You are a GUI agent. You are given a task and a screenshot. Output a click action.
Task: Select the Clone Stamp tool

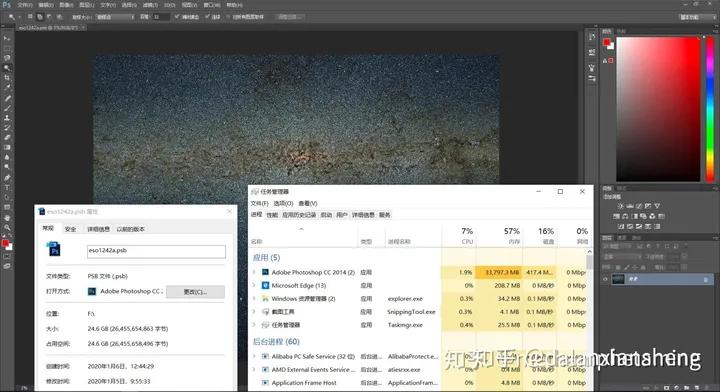(x=6, y=118)
